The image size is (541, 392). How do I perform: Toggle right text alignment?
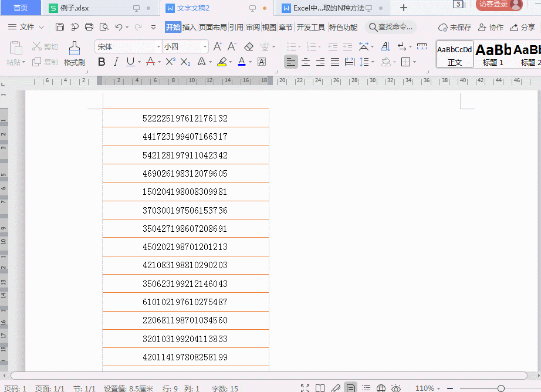(x=320, y=62)
